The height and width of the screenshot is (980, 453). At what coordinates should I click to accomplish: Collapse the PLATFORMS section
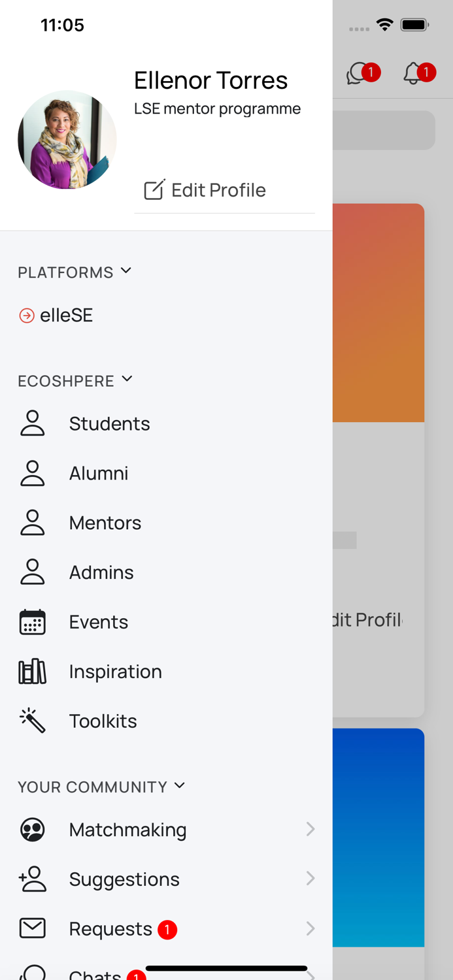click(126, 271)
